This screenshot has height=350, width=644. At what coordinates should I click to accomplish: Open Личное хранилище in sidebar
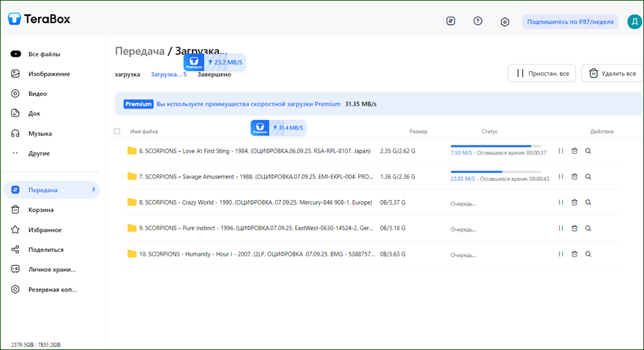(x=52, y=269)
